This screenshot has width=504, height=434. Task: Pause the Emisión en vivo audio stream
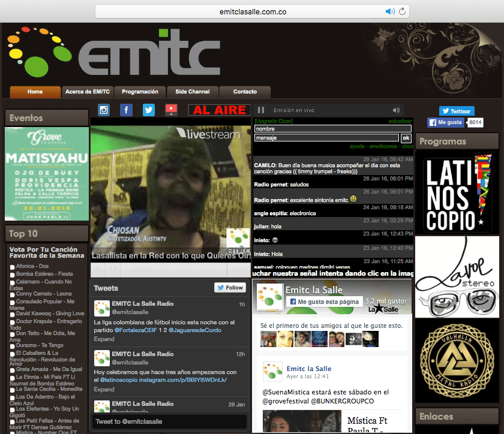[261, 110]
